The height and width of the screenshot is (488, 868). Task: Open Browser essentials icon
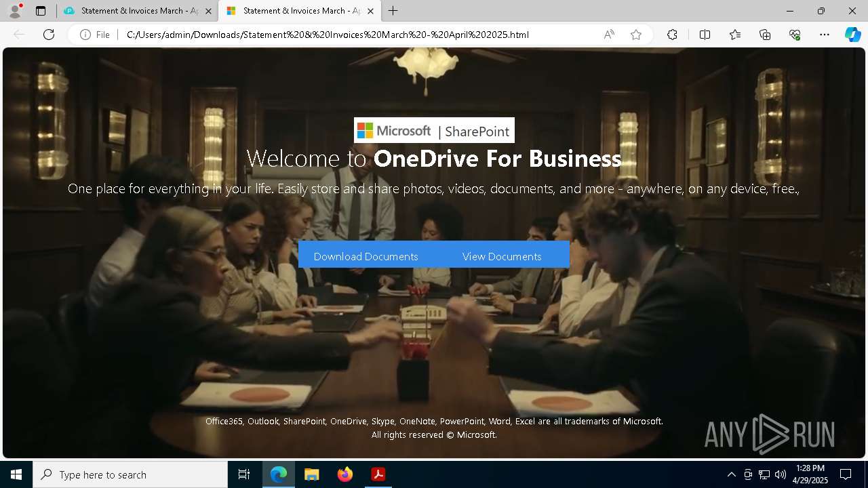pyautogui.click(x=795, y=35)
